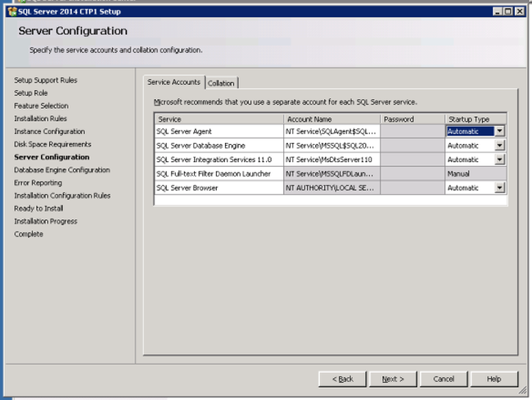
Task: Click the Startup Type column header
Action: point(476,119)
